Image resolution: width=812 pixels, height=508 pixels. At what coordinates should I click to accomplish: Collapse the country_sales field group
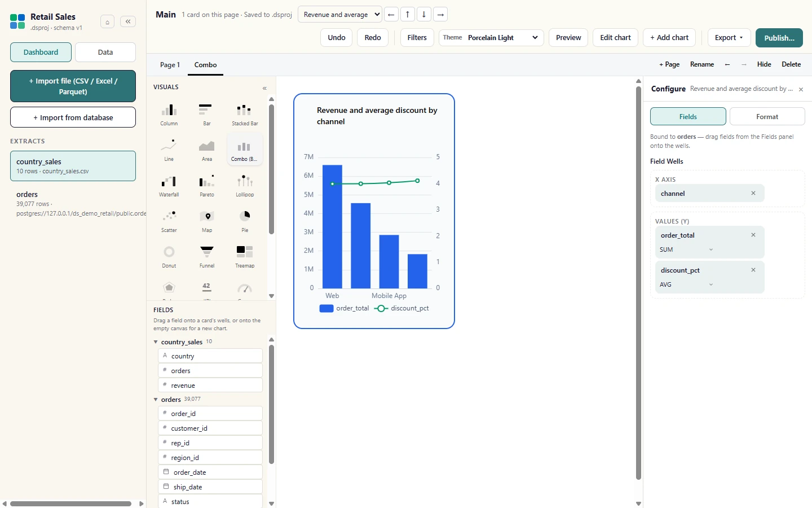pyautogui.click(x=156, y=342)
